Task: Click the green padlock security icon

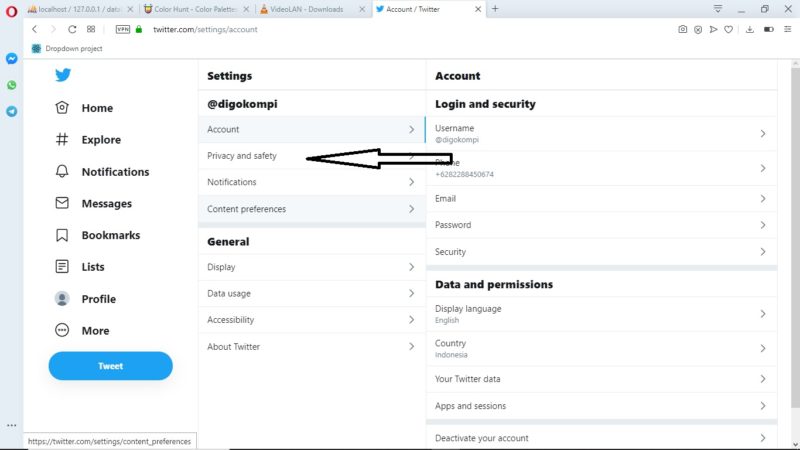Action: (x=139, y=29)
